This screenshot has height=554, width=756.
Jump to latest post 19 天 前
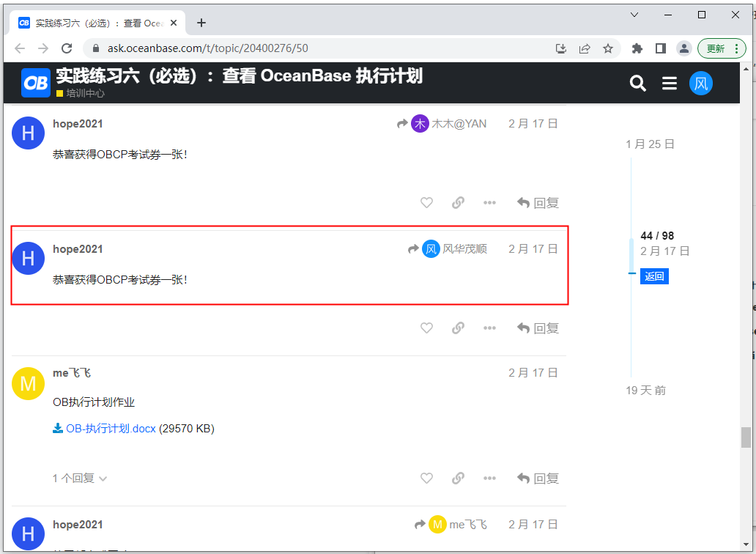[x=645, y=390]
